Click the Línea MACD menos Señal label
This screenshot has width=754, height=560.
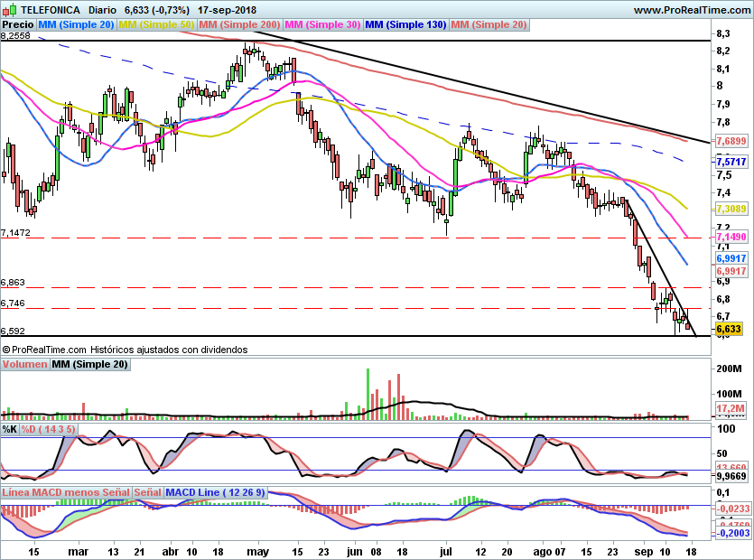[65, 492]
